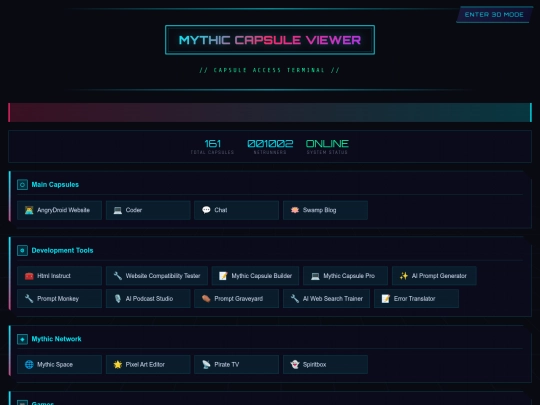This screenshot has height=405, width=540.
Task: Open Website Compatibility Tester
Action: pyautogui.click(x=157, y=276)
